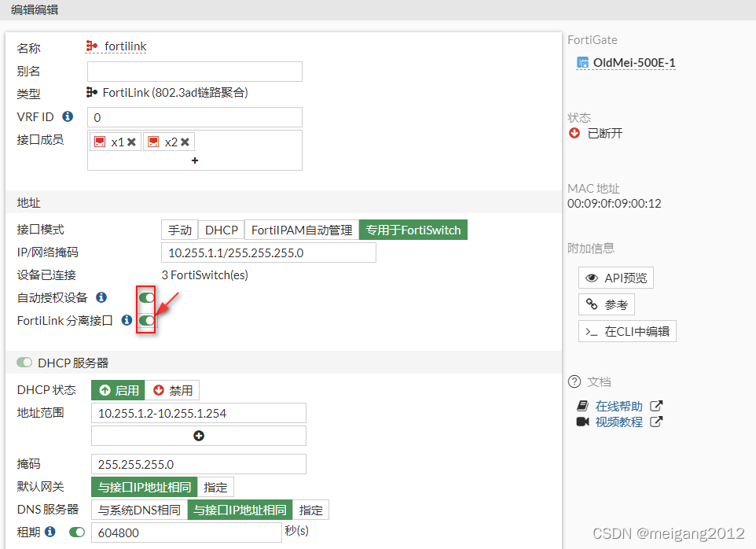Click the fortilink name icon
Screen dimensions: 756x549
(x=92, y=46)
